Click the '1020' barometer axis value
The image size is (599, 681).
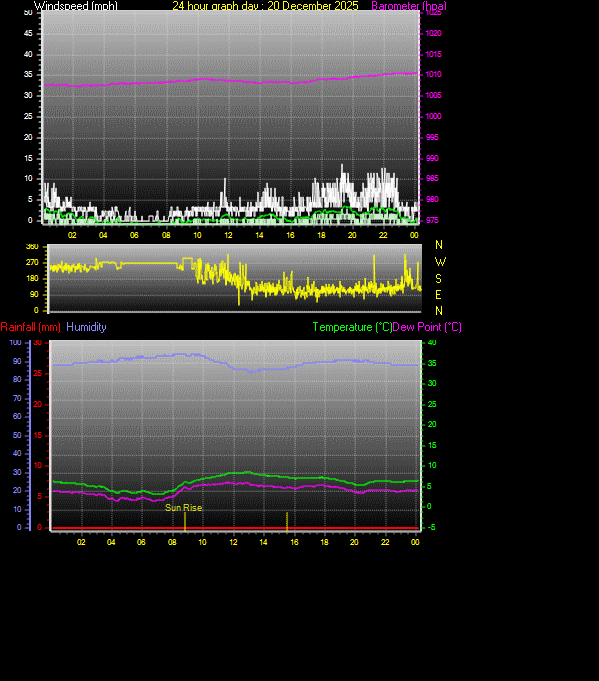coord(434,33)
